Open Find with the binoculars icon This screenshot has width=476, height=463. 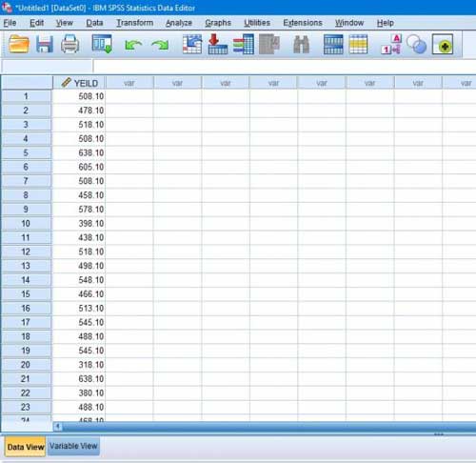[301, 45]
